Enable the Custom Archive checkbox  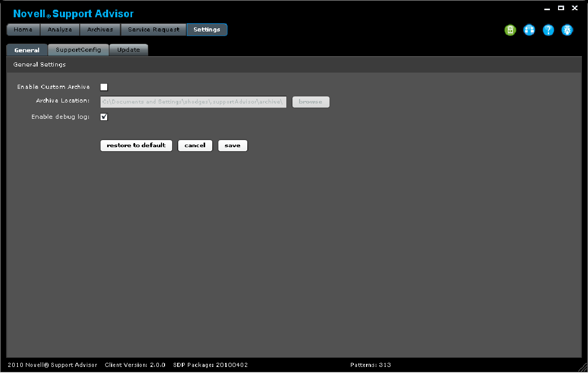[104, 87]
